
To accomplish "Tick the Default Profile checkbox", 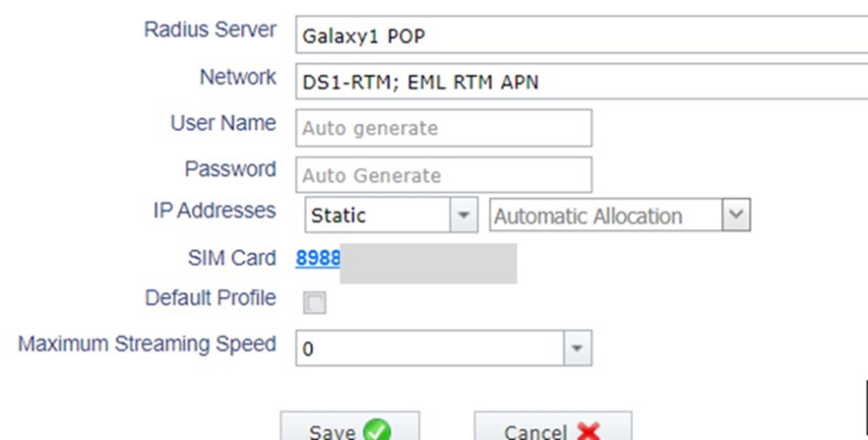I will coord(315,303).
